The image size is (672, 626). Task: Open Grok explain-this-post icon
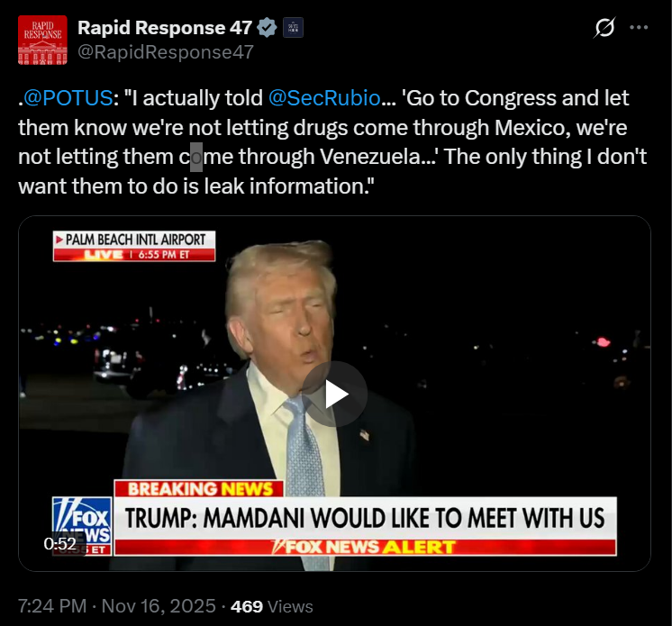tap(604, 27)
